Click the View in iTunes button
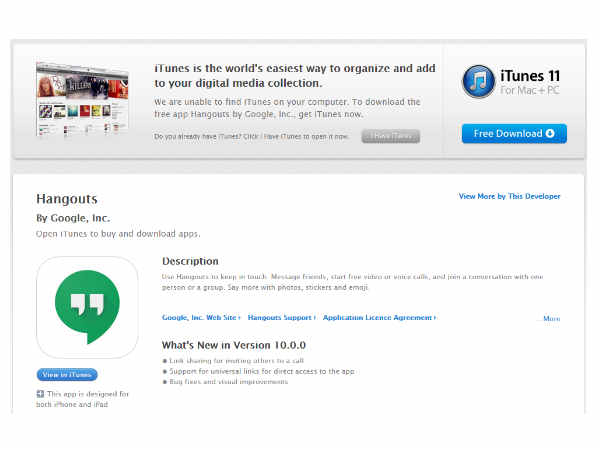 point(67,375)
